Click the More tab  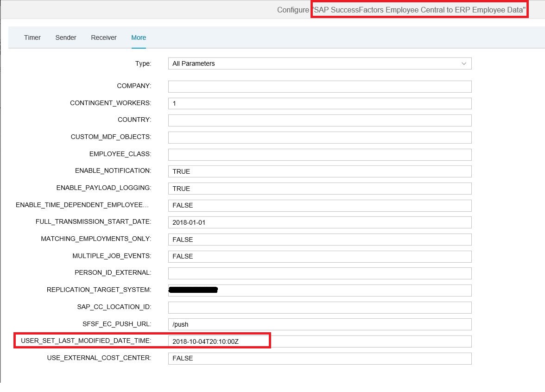coord(138,38)
